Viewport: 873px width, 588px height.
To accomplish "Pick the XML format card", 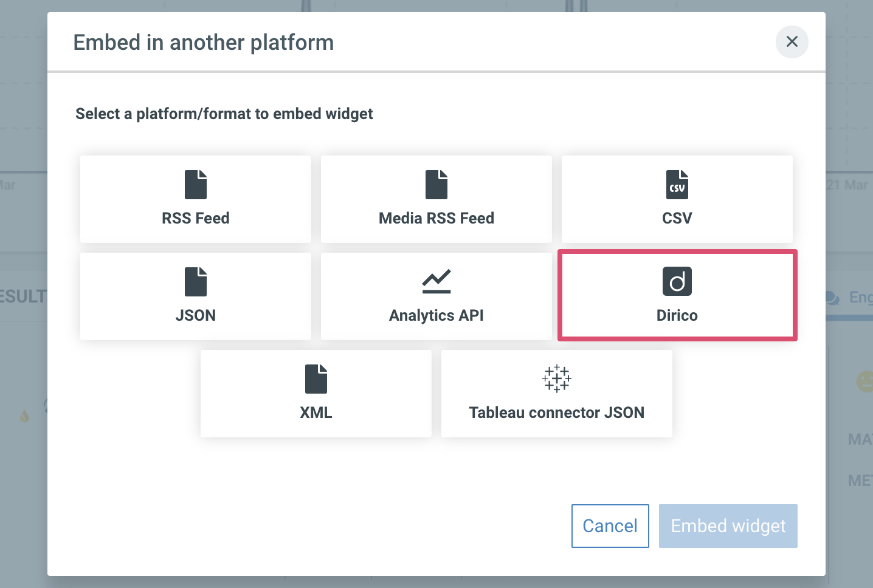I will (x=316, y=394).
